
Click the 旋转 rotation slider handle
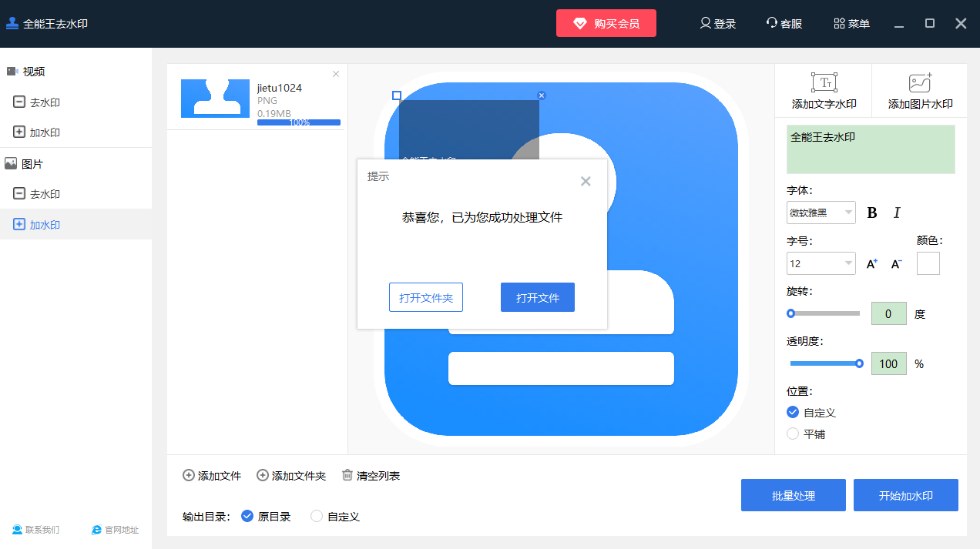tap(790, 313)
